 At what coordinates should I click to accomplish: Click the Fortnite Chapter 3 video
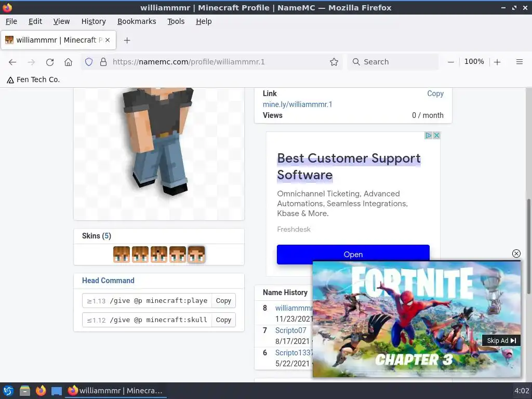click(x=417, y=319)
